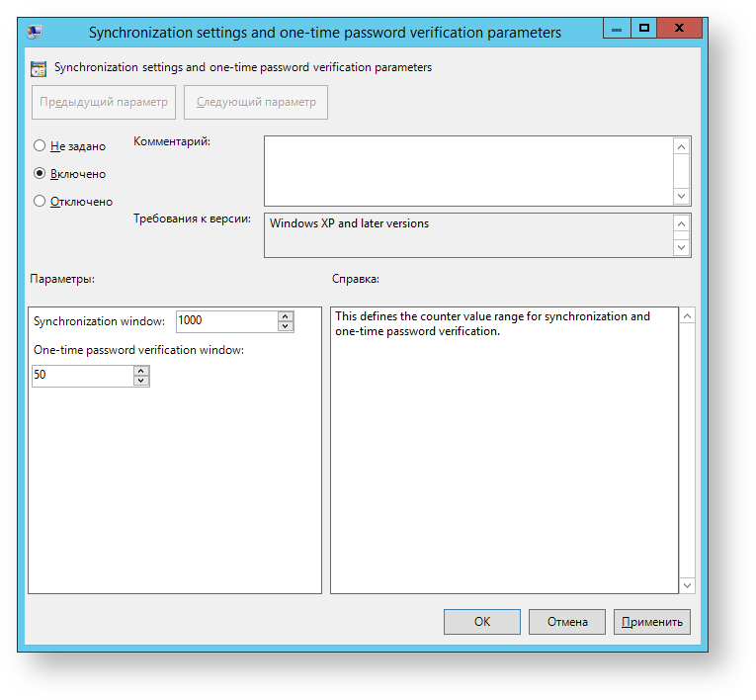Confirm settings with the OK button

coord(481,621)
